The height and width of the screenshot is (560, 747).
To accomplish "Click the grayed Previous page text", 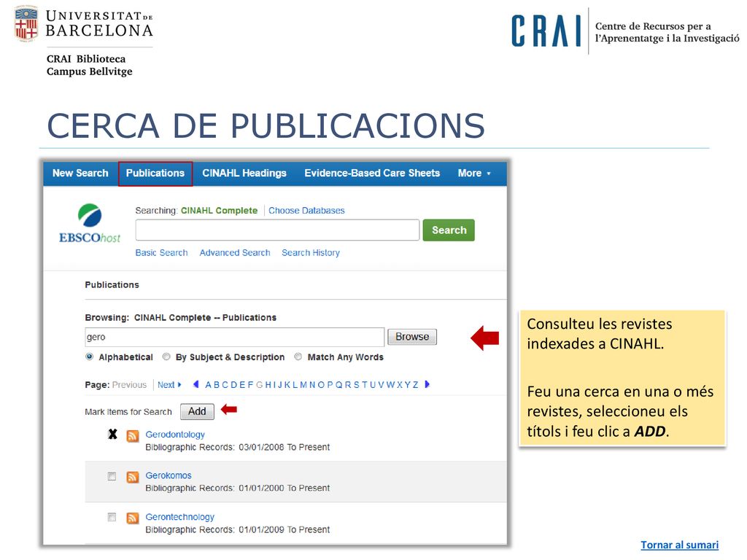I will 129,385.
